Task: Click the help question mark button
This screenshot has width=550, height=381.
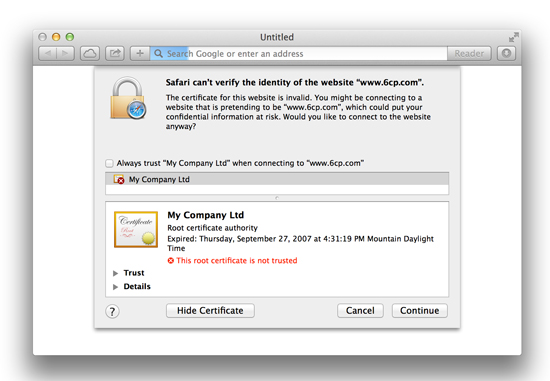Action: point(112,311)
